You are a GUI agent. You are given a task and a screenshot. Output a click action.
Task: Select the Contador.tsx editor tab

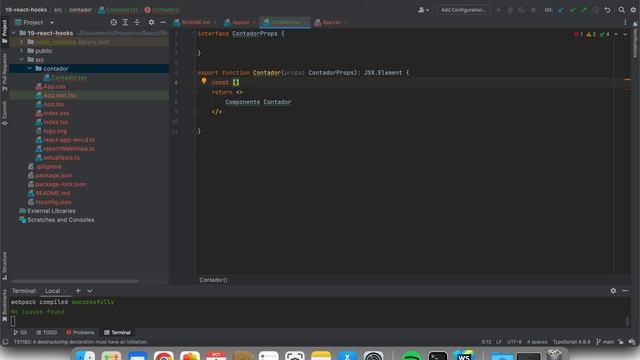pos(284,22)
